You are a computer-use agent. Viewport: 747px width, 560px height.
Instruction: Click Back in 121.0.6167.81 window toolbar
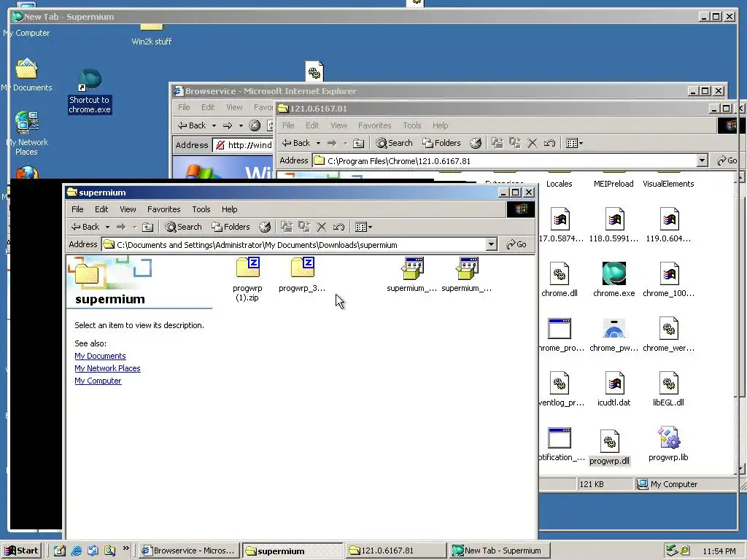click(x=296, y=143)
